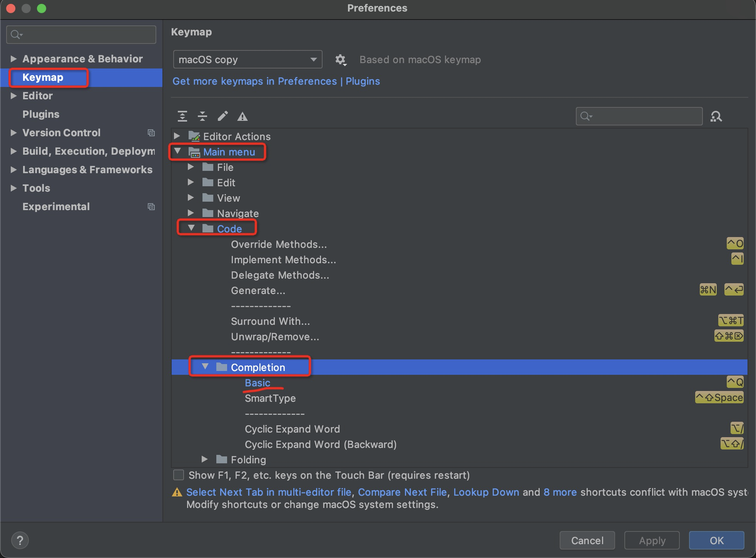This screenshot has height=558, width=756.
Task: Select the Edit Shortcut pencil icon
Action: (222, 116)
